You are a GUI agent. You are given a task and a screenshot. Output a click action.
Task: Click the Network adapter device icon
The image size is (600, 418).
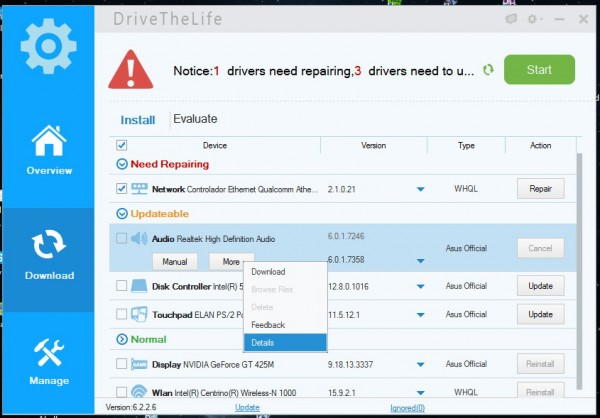[139, 189]
